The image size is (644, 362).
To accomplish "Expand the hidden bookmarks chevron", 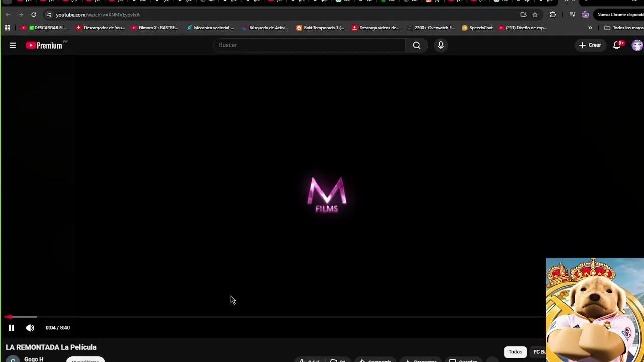I will (x=590, y=28).
